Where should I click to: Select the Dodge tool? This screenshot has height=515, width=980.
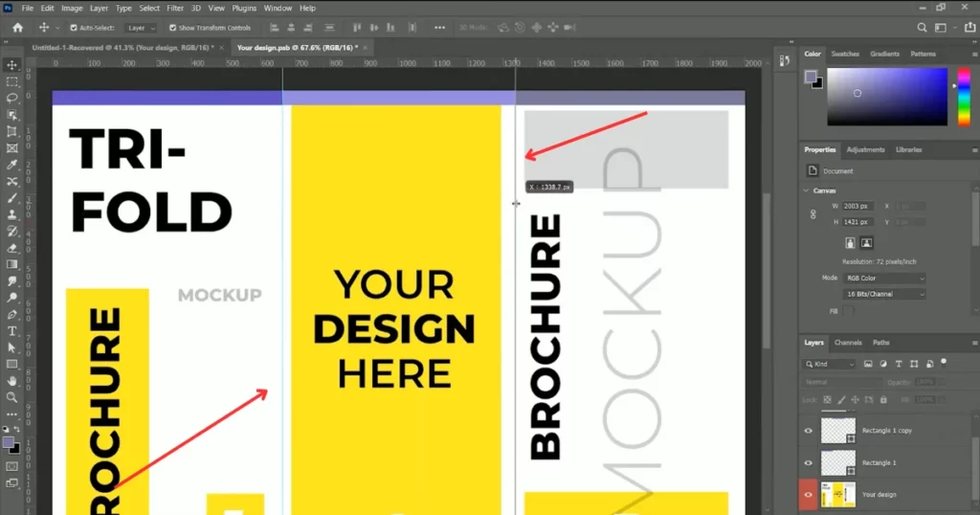point(11,298)
